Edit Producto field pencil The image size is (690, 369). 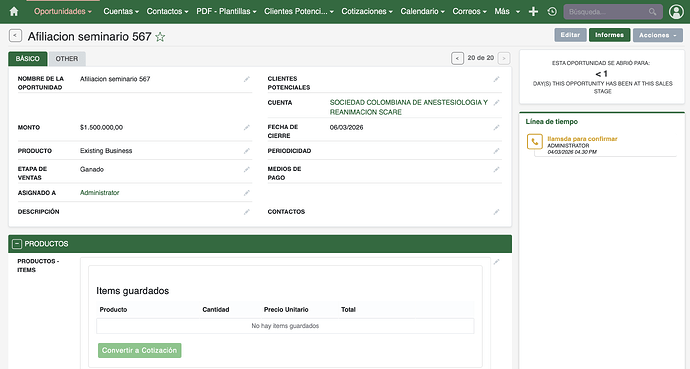[246, 151]
